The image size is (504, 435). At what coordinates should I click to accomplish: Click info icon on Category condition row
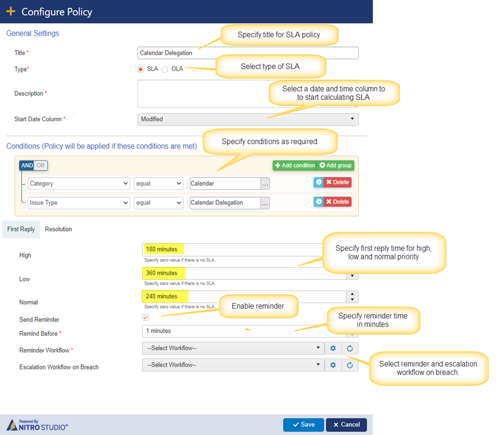(318, 182)
